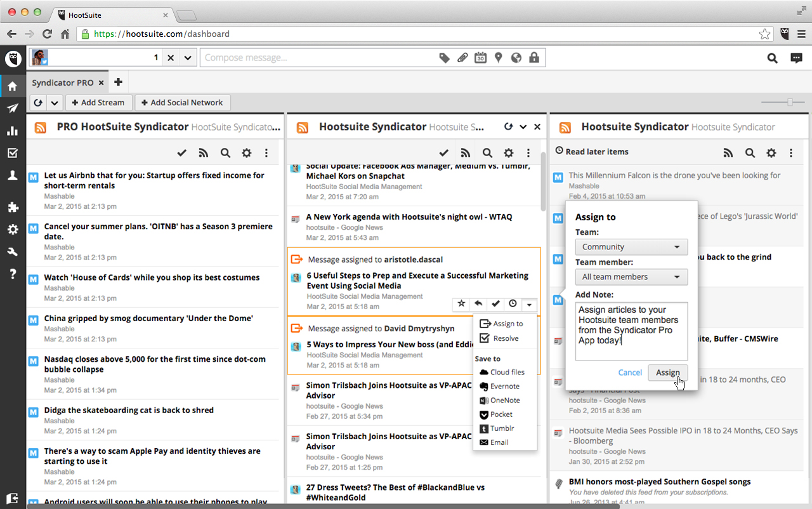Open the 'All team members' dropdown
Viewport: 812px width, 509px height.
631,277
